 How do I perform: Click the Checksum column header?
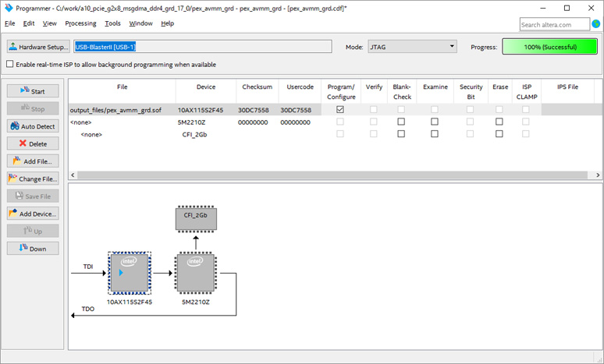(257, 91)
